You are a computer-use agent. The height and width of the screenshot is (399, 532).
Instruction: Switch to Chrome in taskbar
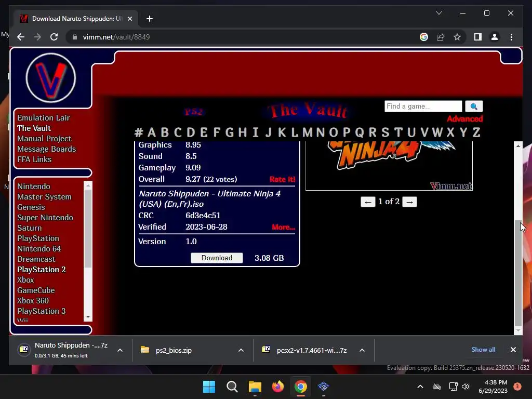301,387
